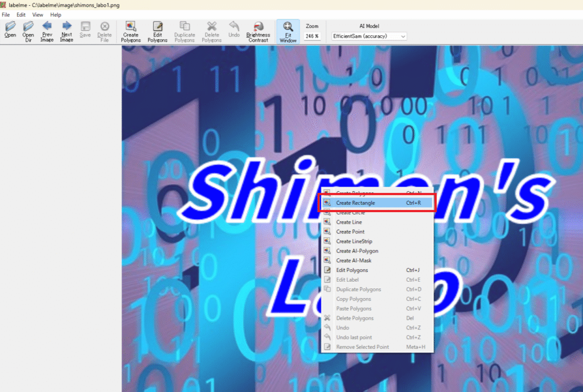Pick Create Point from context menu
This screenshot has height=392, width=583.
click(x=350, y=232)
